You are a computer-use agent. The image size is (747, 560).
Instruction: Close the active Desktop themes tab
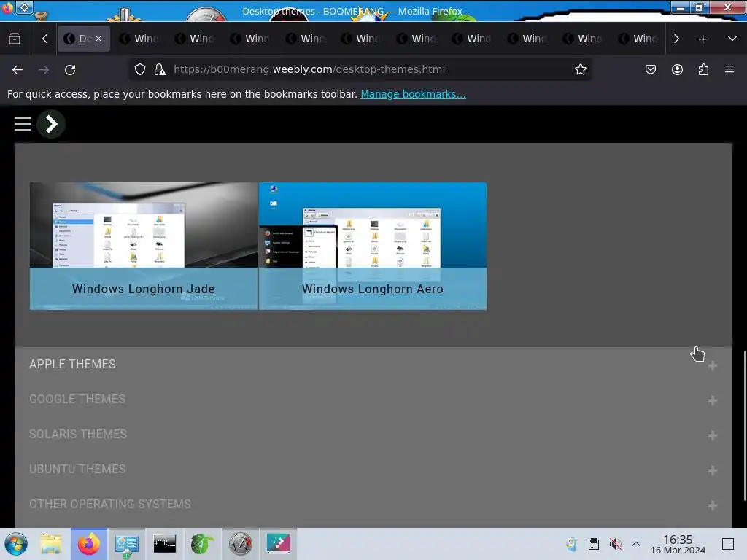pos(98,39)
